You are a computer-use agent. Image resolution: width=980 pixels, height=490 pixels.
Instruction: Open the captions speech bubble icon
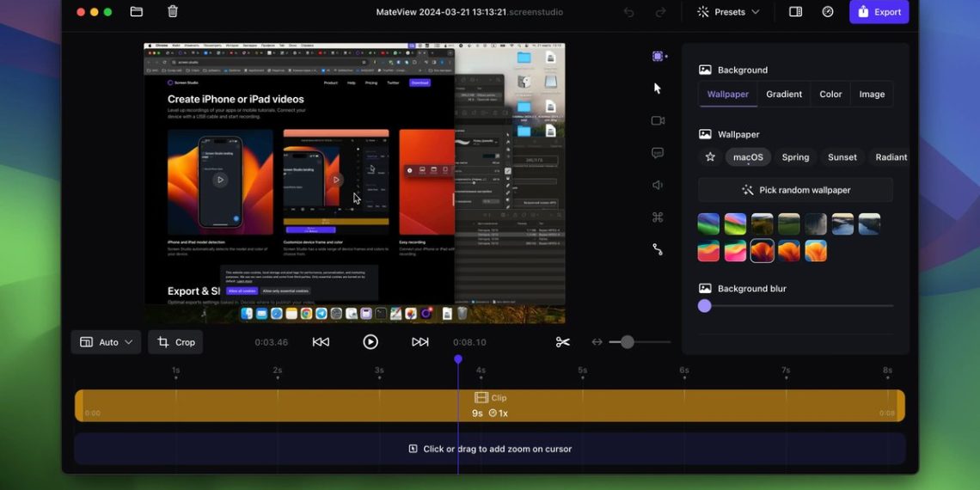click(658, 153)
